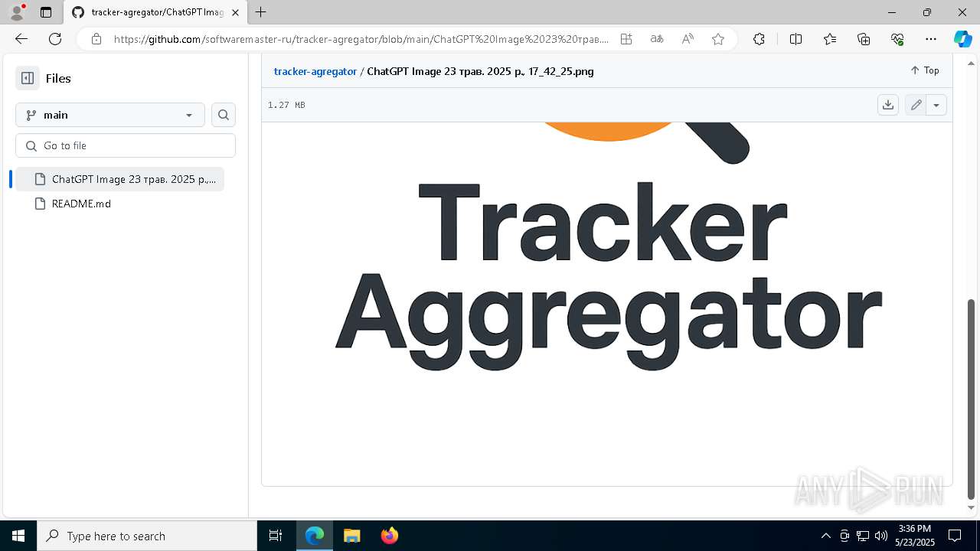Add this page to favorites star
The height and width of the screenshot is (551, 980).
pos(718,39)
